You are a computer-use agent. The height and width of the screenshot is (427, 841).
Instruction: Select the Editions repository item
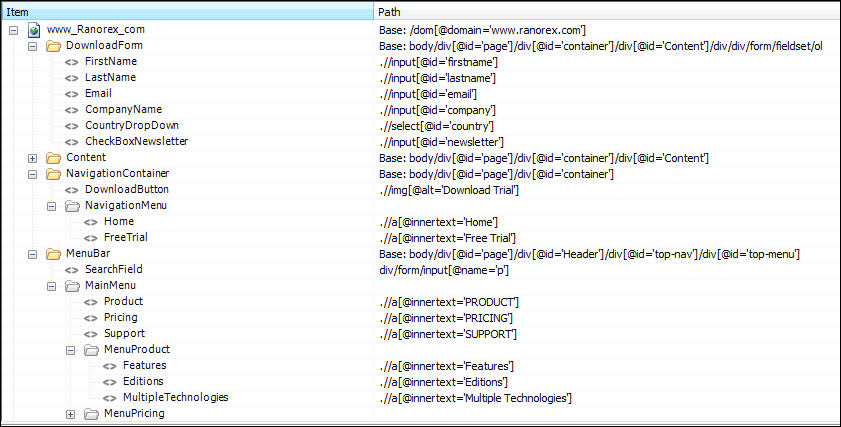(143, 381)
